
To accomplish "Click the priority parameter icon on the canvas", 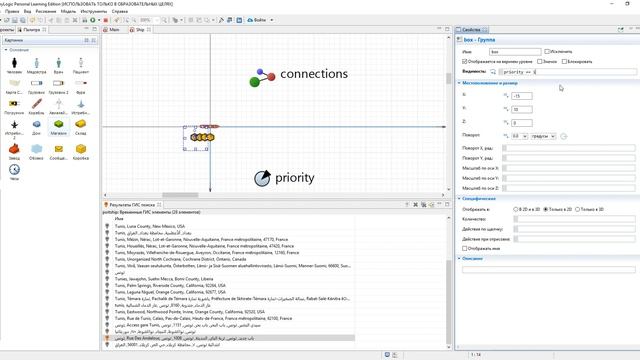I will [262, 178].
